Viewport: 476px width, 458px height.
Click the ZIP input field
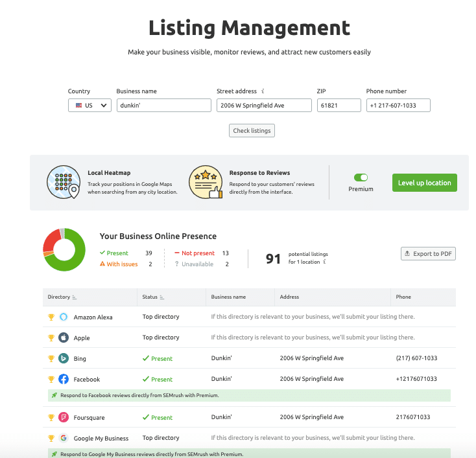tap(339, 105)
